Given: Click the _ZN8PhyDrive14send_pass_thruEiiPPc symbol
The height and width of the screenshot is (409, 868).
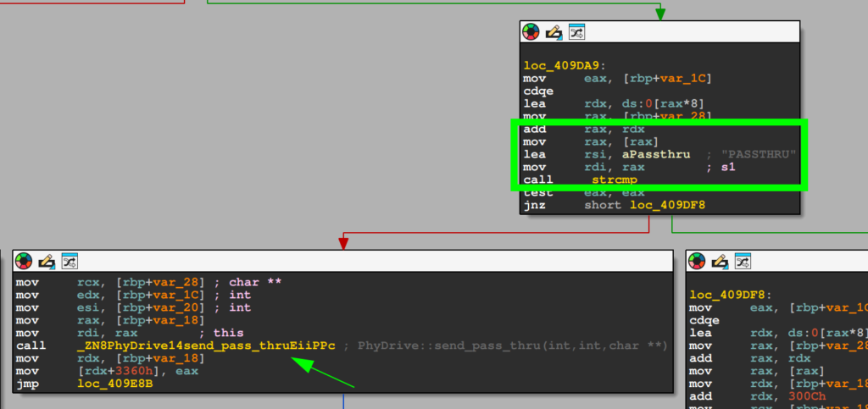Looking at the screenshot, I should pyautogui.click(x=206, y=346).
